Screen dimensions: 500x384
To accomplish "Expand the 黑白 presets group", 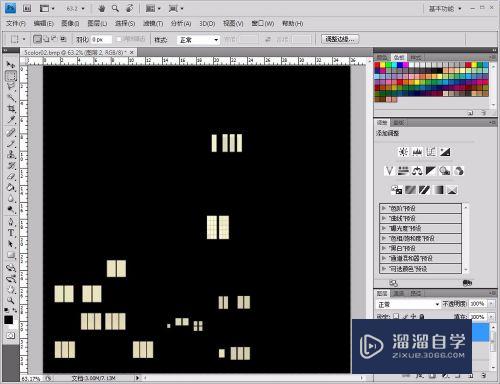I will coord(383,248).
